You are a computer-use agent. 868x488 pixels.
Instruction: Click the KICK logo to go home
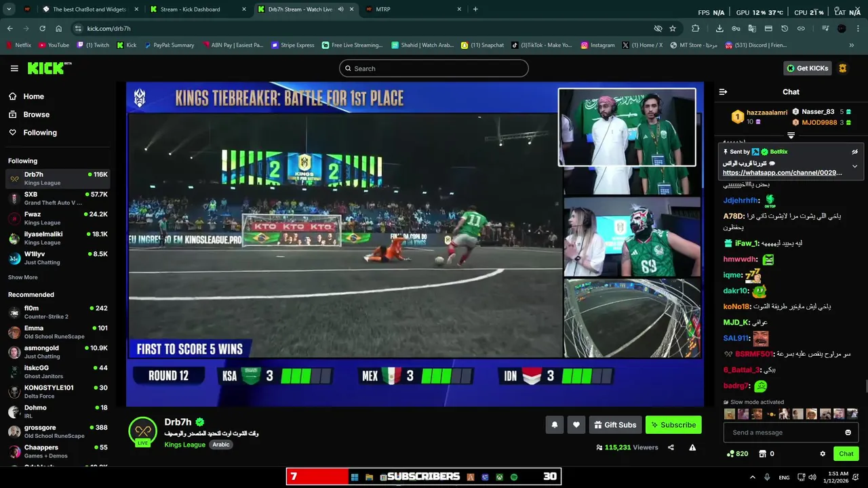click(49, 68)
